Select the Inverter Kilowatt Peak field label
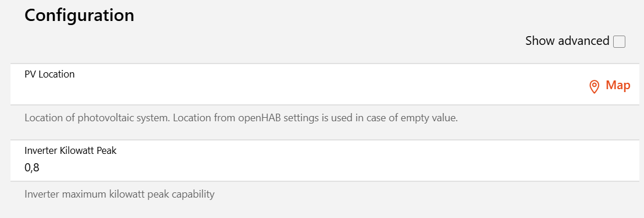Viewport: 644px width, 218px height. pos(70,150)
